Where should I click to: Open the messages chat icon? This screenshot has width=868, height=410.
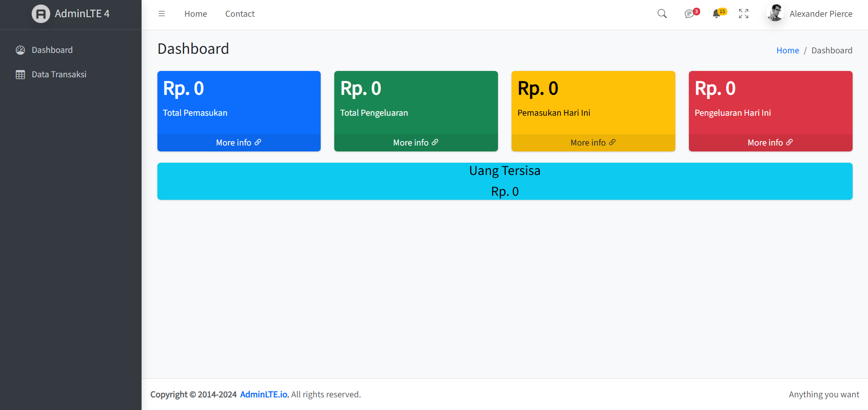689,14
